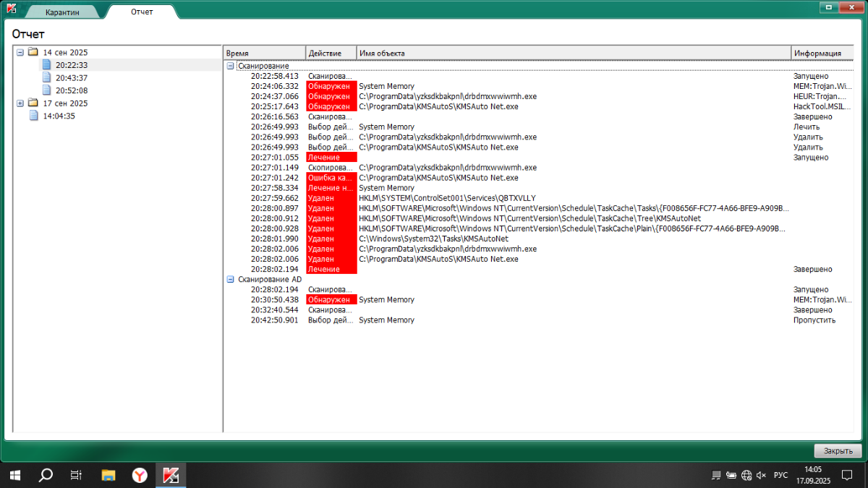Image resolution: width=868 pixels, height=488 pixels.
Task: Click document icon beside 14:04:35
Action: pyautogui.click(x=34, y=116)
